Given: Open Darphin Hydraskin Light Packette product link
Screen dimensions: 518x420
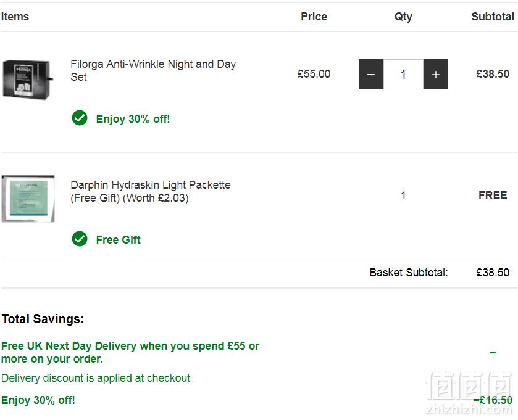Looking at the screenshot, I should 151,191.
